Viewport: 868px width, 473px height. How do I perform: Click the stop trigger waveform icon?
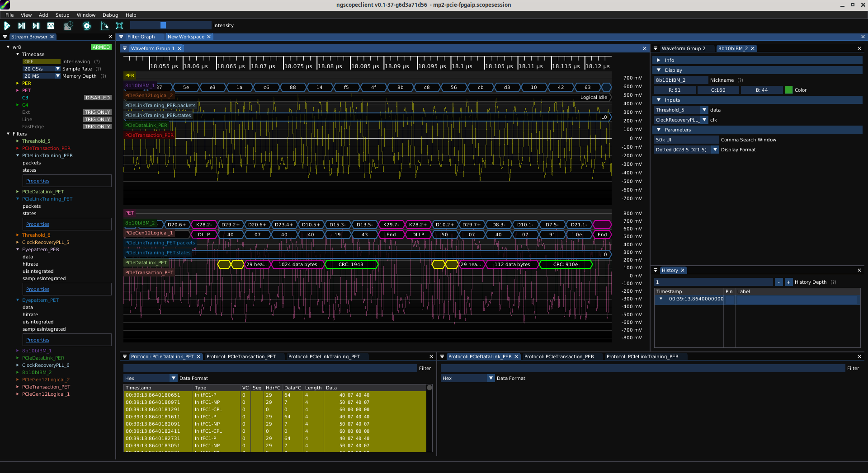[x=51, y=26]
